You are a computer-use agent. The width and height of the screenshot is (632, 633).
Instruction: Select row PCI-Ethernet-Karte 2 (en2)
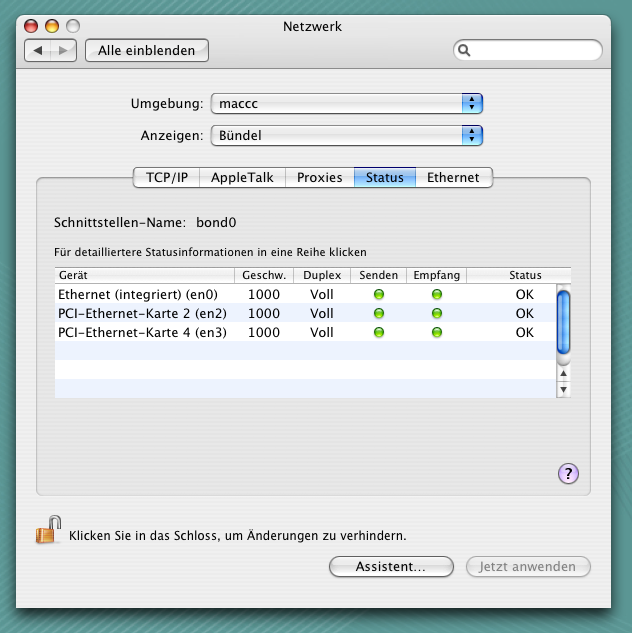306,313
